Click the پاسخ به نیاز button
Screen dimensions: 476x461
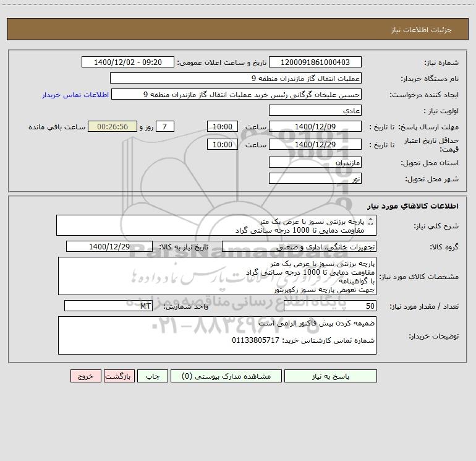tap(331, 376)
